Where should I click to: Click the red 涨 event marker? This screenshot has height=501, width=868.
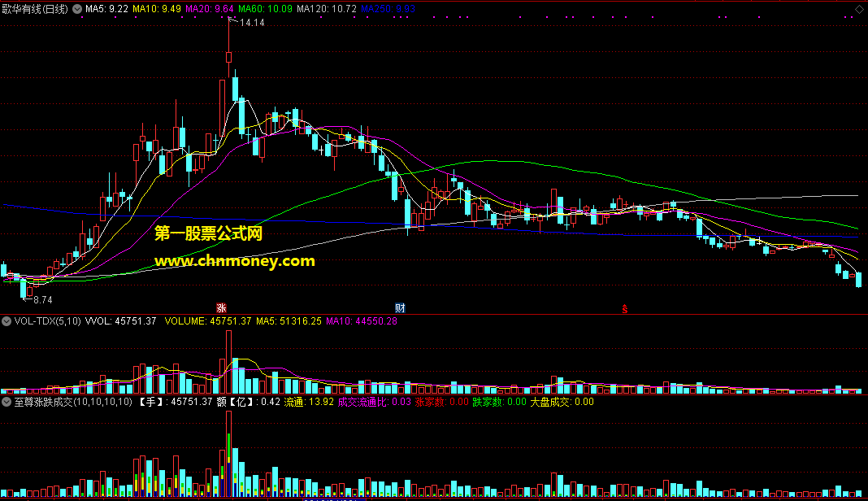coord(221,308)
